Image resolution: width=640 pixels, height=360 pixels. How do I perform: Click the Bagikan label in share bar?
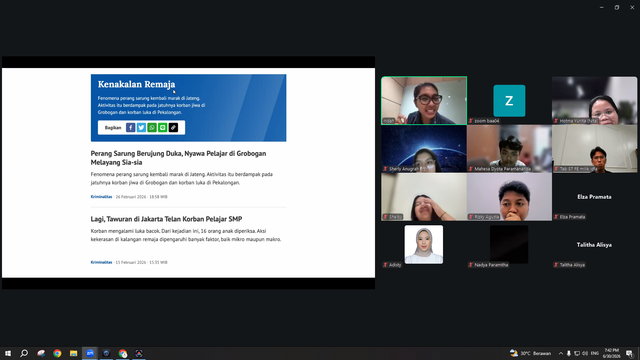click(x=113, y=128)
